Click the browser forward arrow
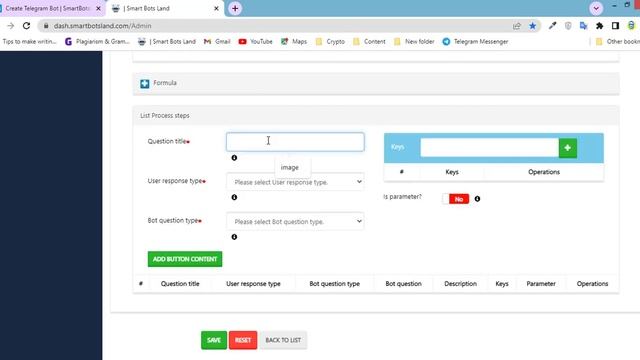Image resolution: width=640 pixels, height=360 pixels. click(x=11, y=26)
